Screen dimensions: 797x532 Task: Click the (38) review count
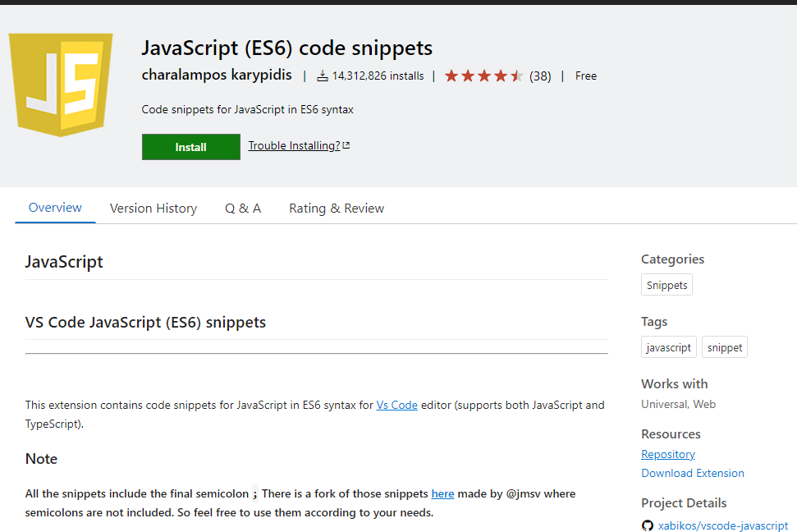pyautogui.click(x=540, y=76)
